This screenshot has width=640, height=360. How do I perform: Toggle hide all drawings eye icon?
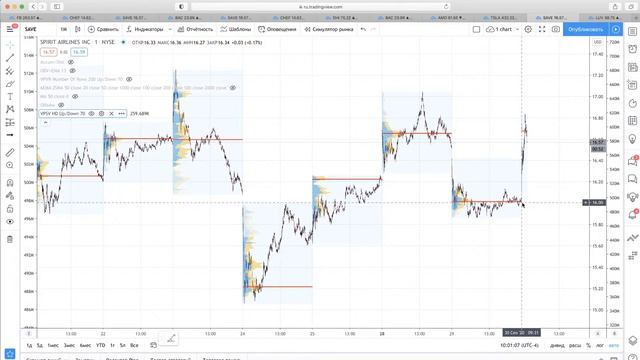10,222
